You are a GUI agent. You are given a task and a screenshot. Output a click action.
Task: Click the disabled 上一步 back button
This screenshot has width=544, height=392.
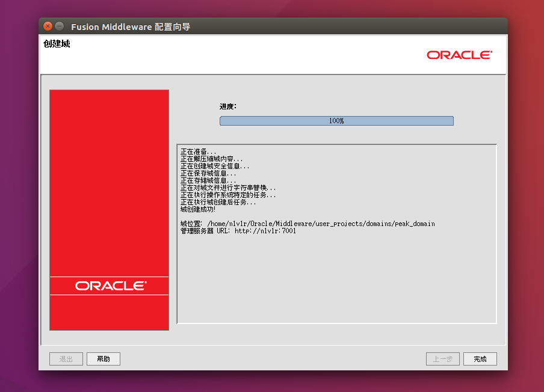(442, 358)
